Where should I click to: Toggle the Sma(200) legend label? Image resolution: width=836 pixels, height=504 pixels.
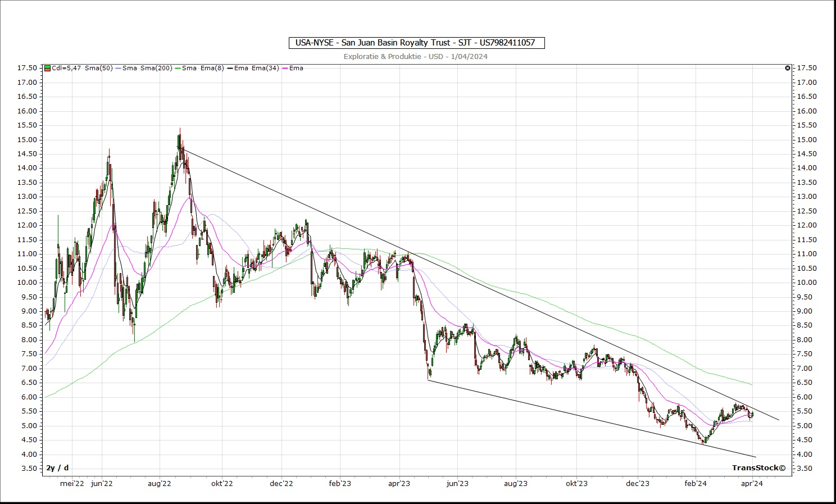(x=157, y=68)
